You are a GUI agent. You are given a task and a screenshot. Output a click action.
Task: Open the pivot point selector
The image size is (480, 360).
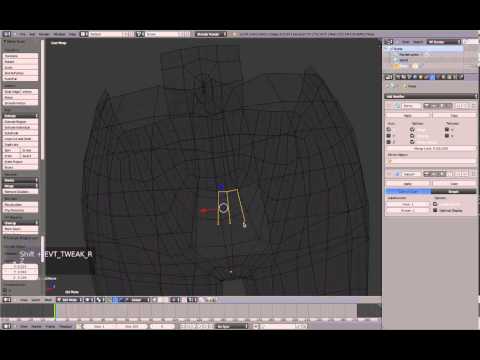coord(101,300)
